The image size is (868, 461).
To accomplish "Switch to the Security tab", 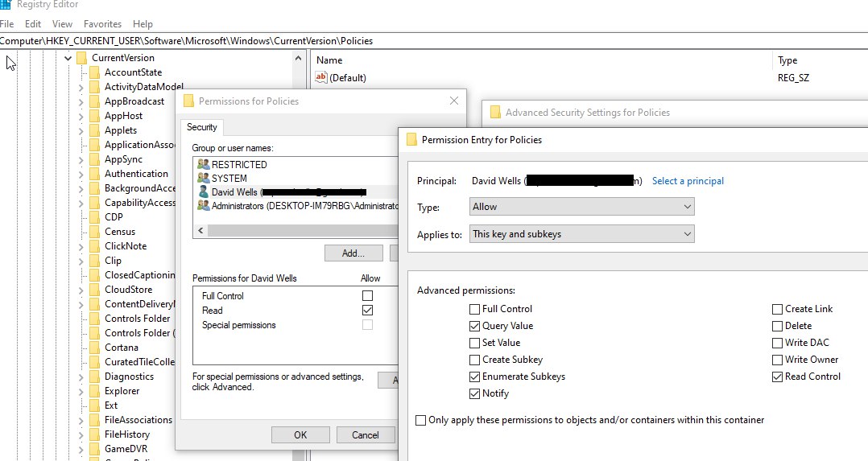I will (x=201, y=127).
